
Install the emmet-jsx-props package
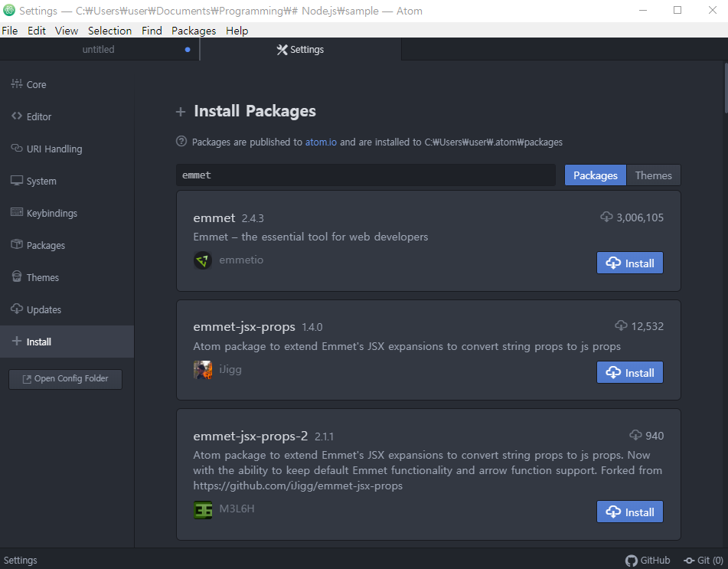[629, 372]
